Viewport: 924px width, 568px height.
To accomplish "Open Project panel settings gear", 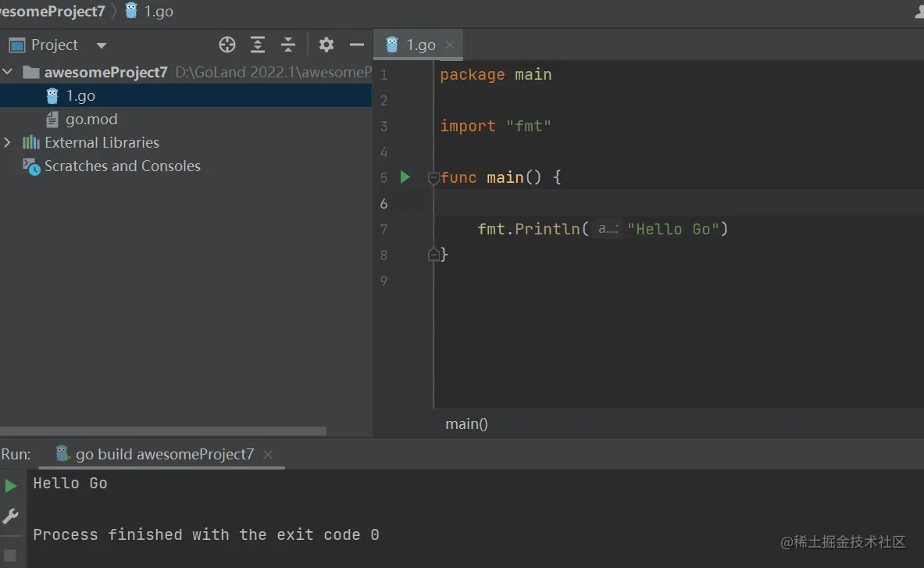I will click(326, 45).
